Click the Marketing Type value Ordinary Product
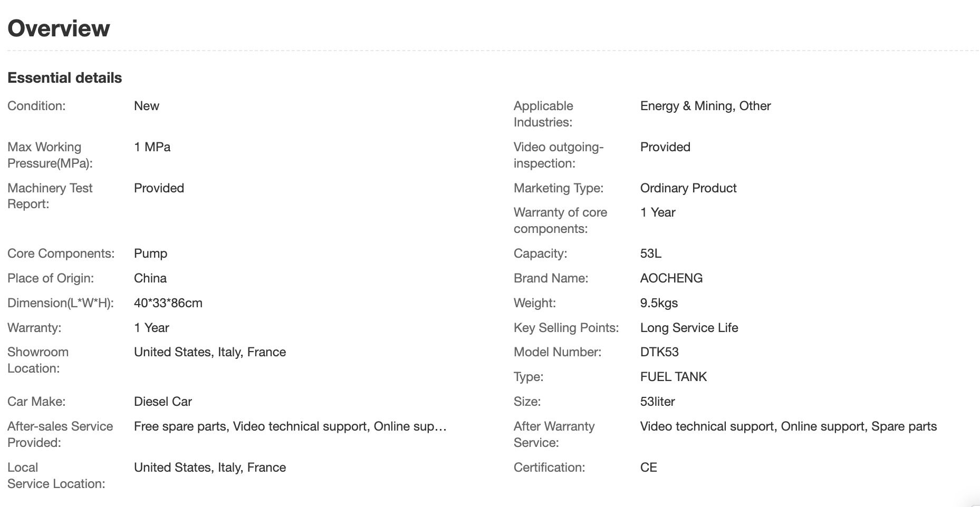The image size is (980, 507). 688,188
